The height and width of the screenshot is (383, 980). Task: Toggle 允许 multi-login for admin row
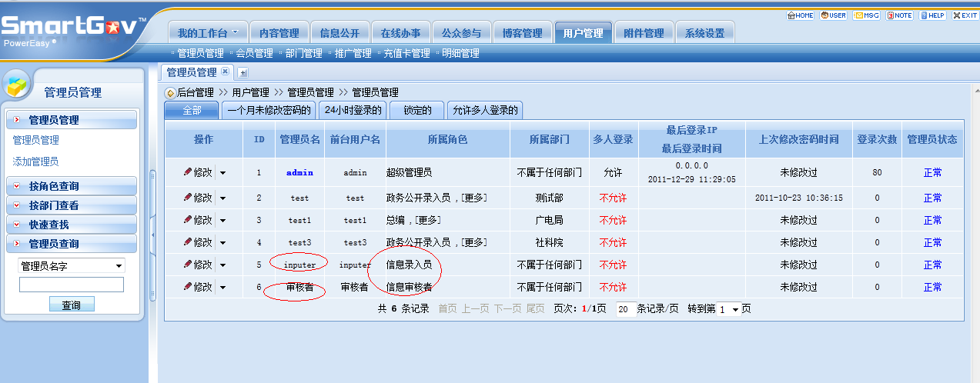pyautogui.click(x=613, y=172)
